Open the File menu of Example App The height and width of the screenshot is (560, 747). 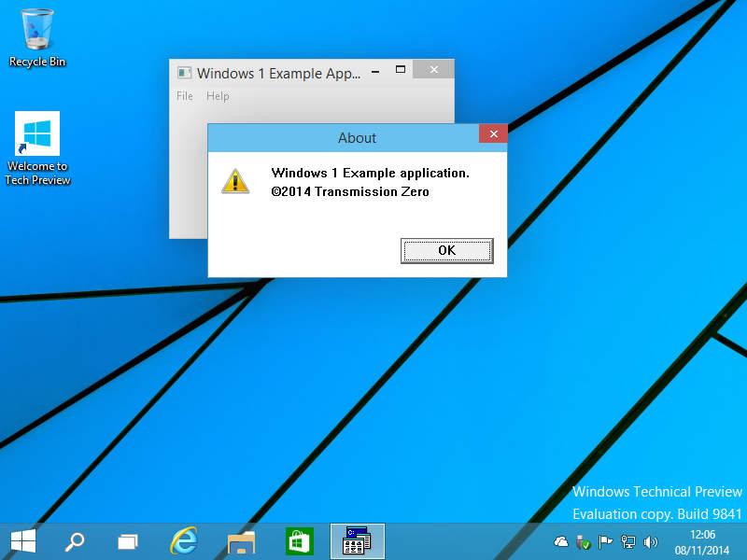coord(185,96)
